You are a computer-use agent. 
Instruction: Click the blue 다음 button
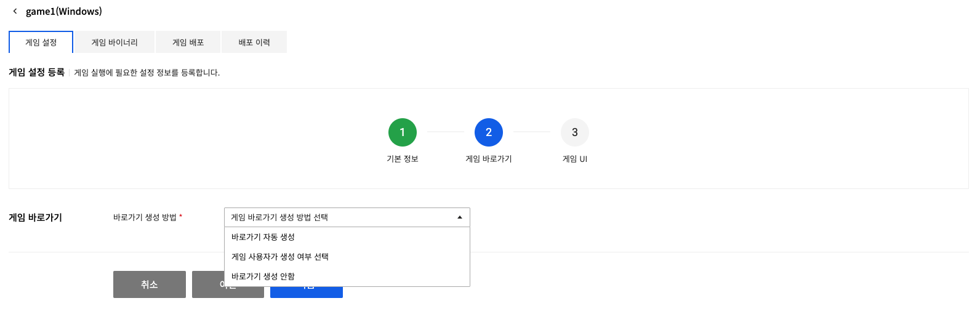308,292
